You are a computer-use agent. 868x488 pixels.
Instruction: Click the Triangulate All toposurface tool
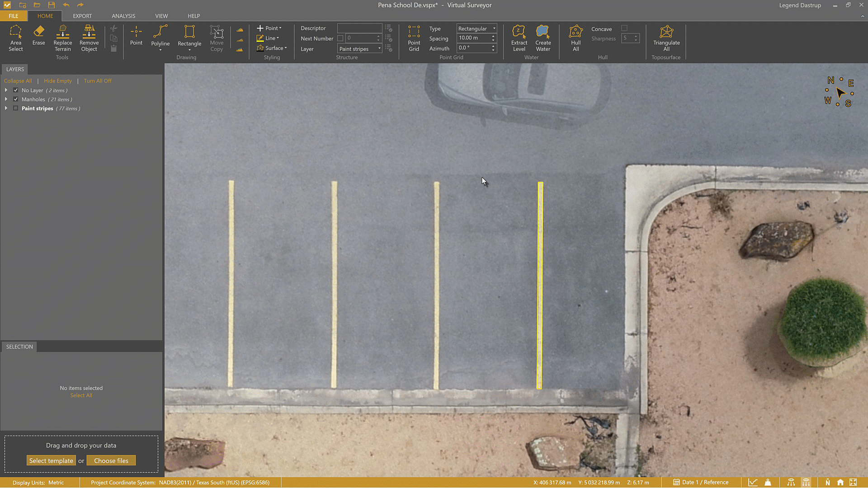[x=666, y=38]
